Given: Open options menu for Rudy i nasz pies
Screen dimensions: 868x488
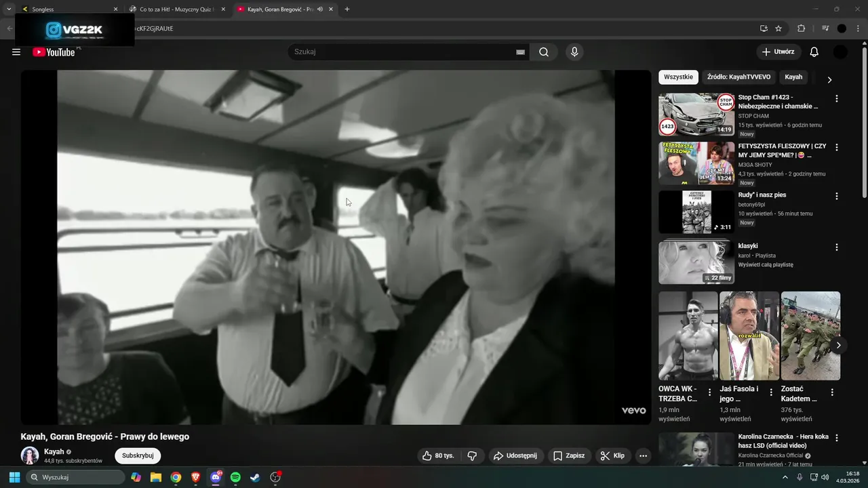Looking at the screenshot, I should point(836,196).
